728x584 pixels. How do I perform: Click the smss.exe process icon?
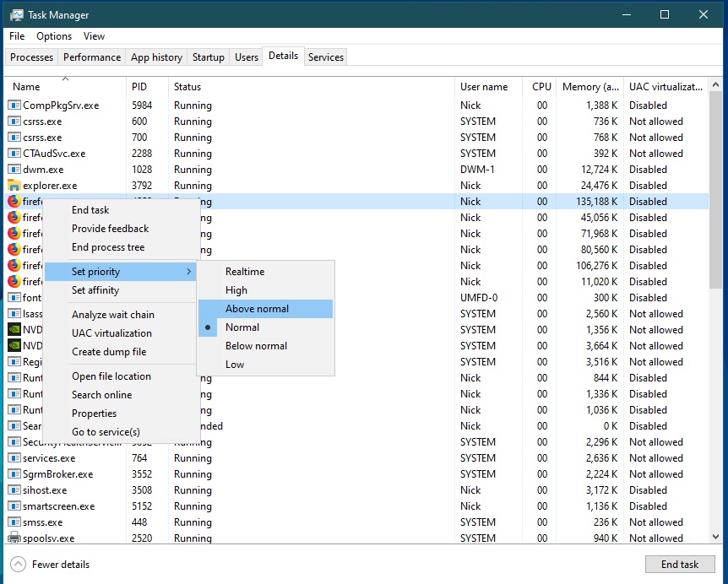14,522
